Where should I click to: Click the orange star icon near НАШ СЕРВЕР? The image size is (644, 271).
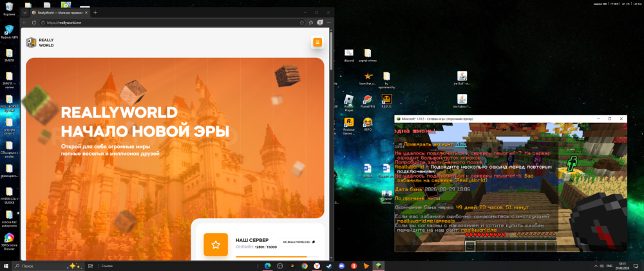pyautogui.click(x=216, y=245)
